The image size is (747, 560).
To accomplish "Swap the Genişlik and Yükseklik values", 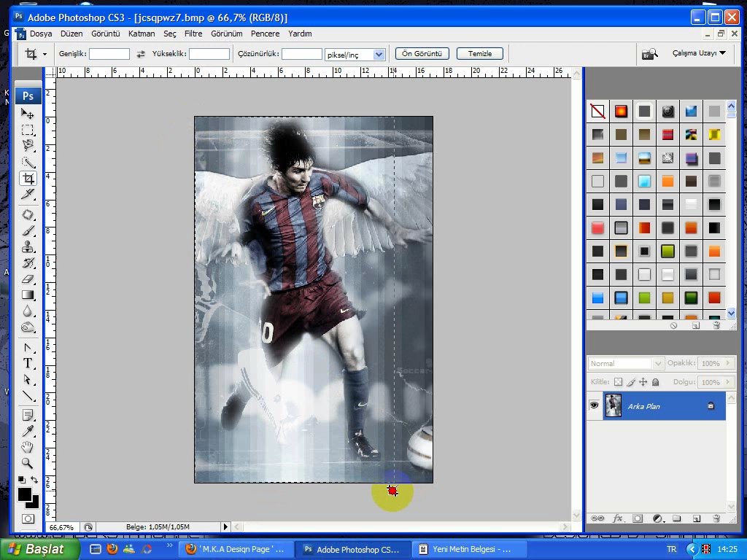I will 141,54.
